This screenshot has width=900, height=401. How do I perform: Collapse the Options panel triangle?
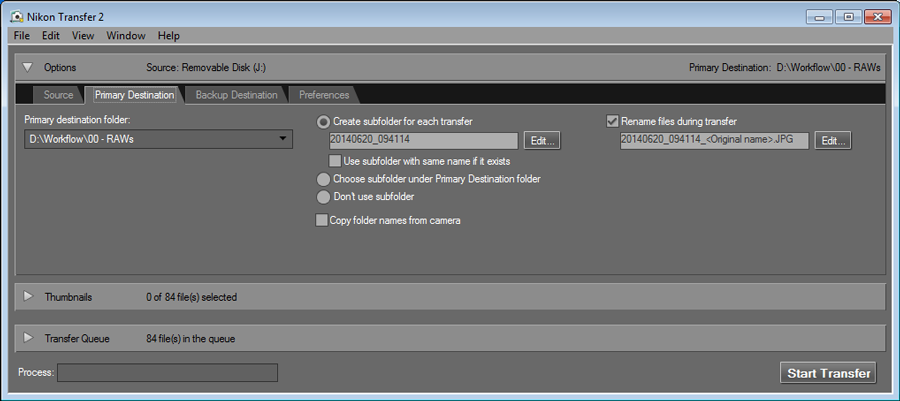click(x=28, y=68)
